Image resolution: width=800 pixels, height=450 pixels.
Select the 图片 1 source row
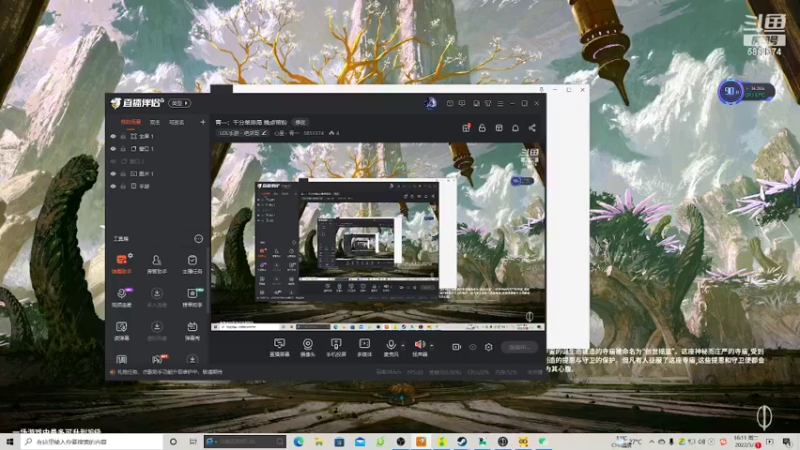click(x=158, y=173)
